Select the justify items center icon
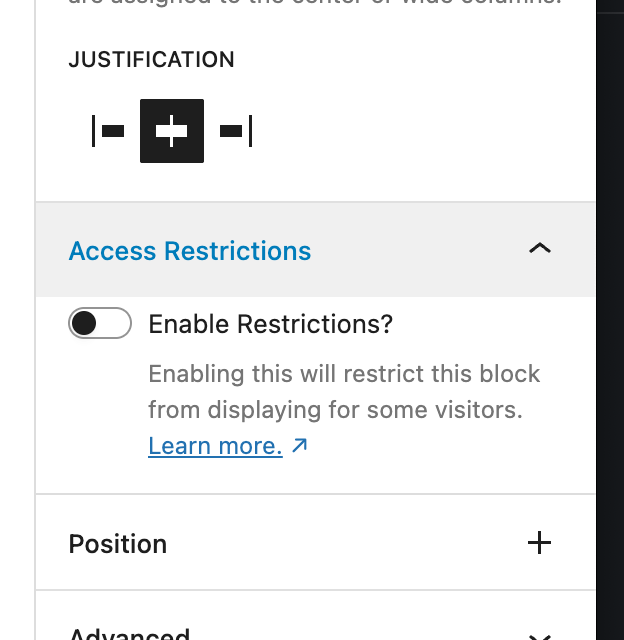The image size is (624, 640). point(172,131)
